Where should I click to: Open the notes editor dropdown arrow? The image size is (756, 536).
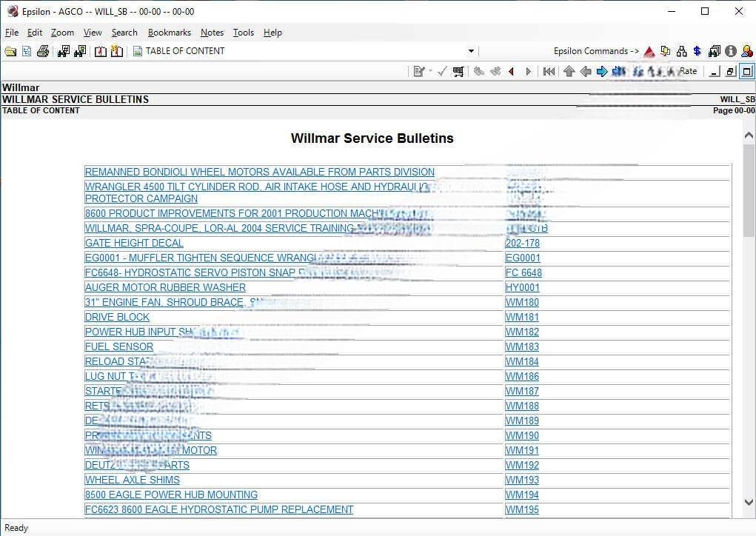coord(429,71)
